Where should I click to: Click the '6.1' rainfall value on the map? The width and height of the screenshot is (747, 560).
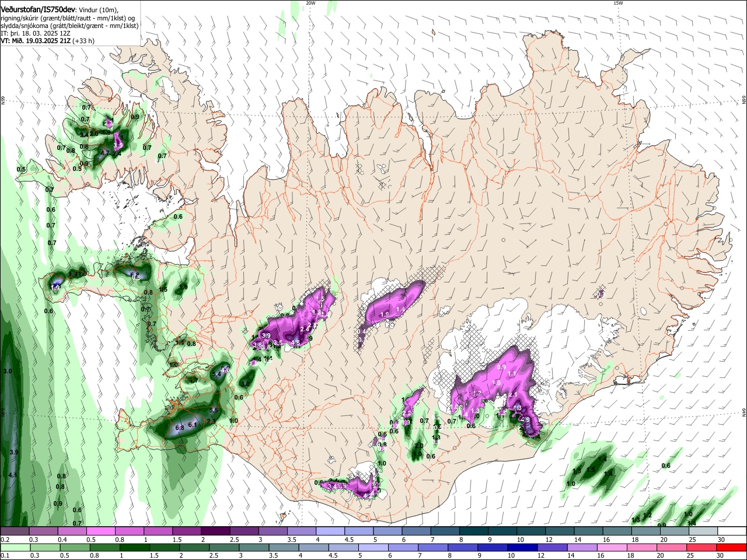click(x=193, y=425)
